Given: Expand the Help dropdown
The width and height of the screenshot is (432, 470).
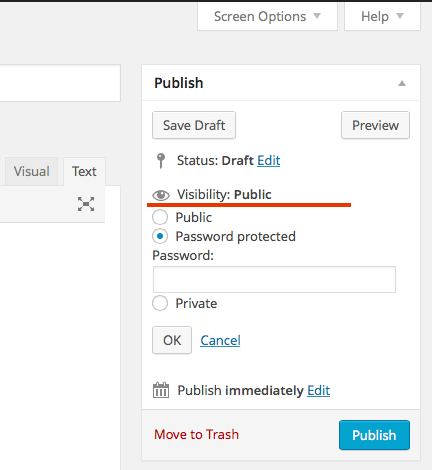Looking at the screenshot, I should click(382, 16).
